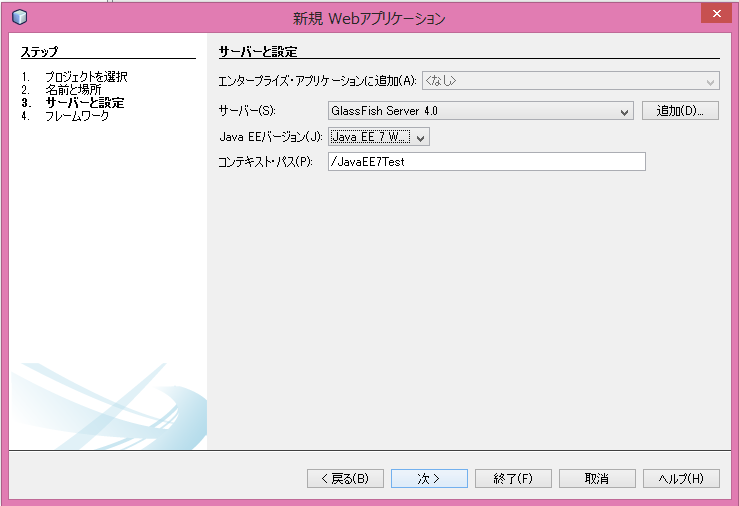Click the < 戻る(B) button
Image resolution: width=739 pixels, height=506 pixels.
click(x=345, y=479)
